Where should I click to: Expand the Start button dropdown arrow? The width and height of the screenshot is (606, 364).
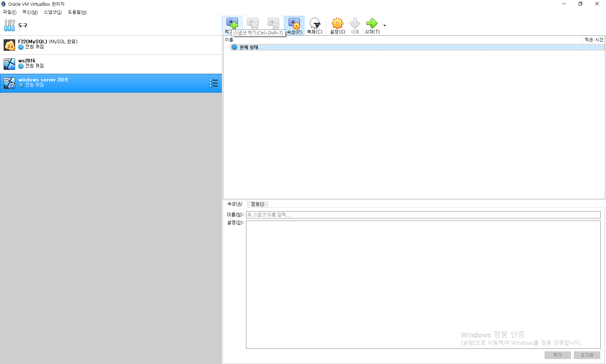385,26
